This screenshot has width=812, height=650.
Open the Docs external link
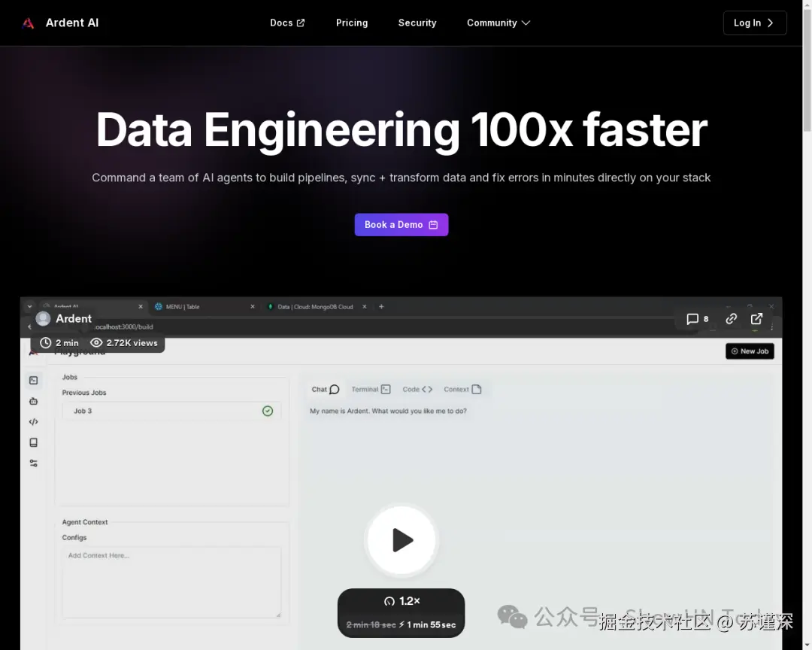pyautogui.click(x=287, y=23)
